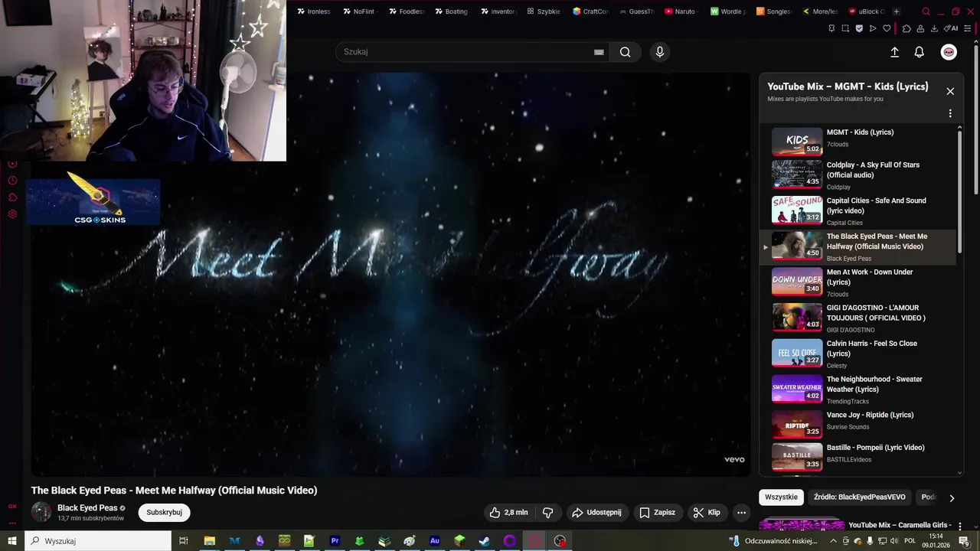Screen dimensions: 980x551
Task: Dislike the video with the thumbs-down icon
Action: [x=548, y=513]
